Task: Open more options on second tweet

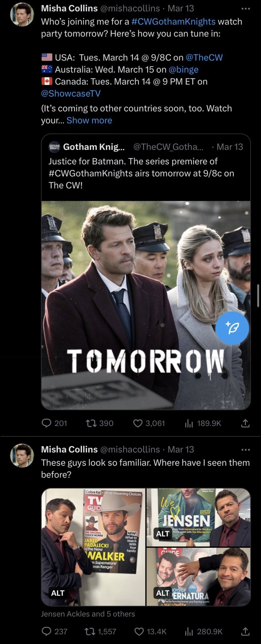Action: [246, 450]
